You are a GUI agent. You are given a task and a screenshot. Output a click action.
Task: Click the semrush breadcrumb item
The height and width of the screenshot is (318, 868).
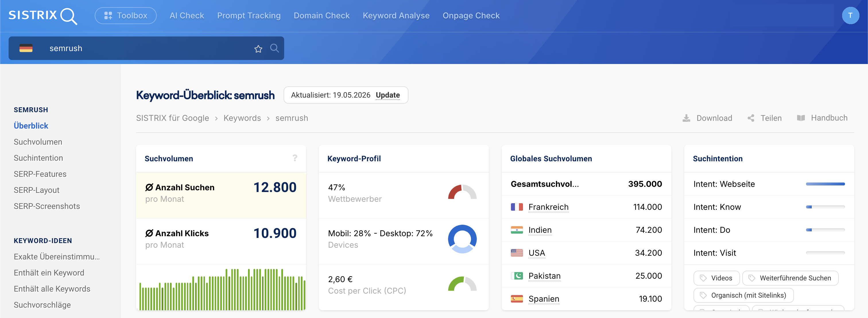(291, 118)
